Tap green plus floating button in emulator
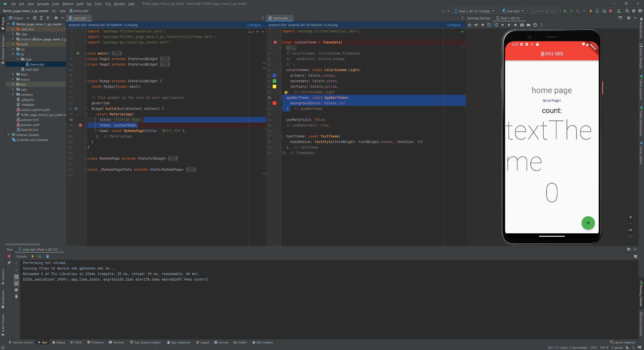 point(588,223)
